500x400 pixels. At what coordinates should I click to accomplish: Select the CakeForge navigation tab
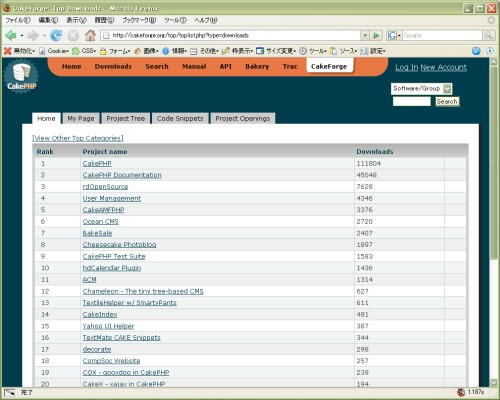pos(329,66)
